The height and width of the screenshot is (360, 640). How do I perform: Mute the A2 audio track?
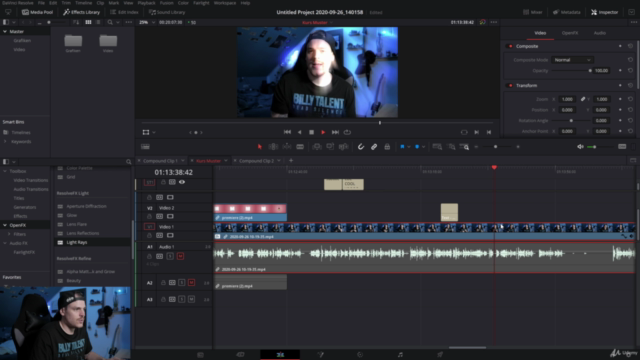(x=191, y=282)
